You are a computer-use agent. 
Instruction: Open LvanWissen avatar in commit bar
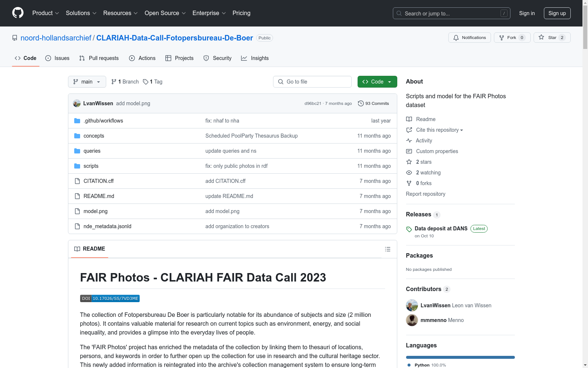(77, 103)
